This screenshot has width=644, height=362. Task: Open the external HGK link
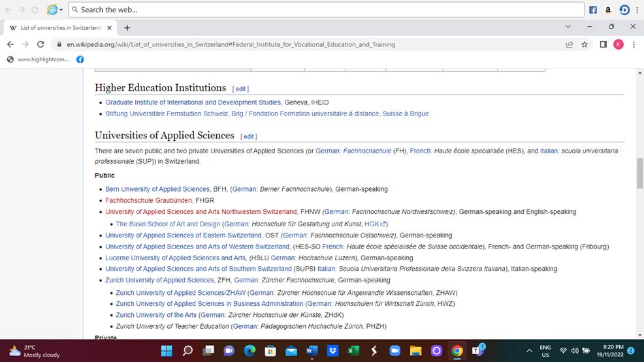tap(375, 224)
